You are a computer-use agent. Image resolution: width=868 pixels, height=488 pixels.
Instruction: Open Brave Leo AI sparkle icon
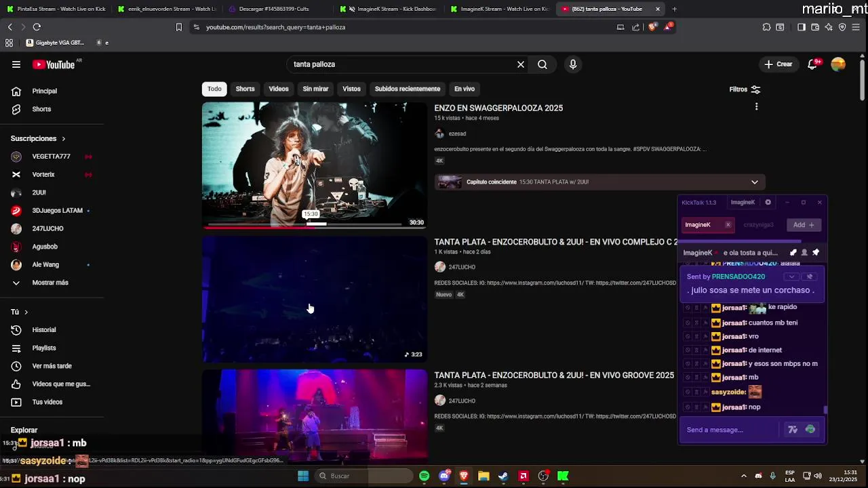829,27
